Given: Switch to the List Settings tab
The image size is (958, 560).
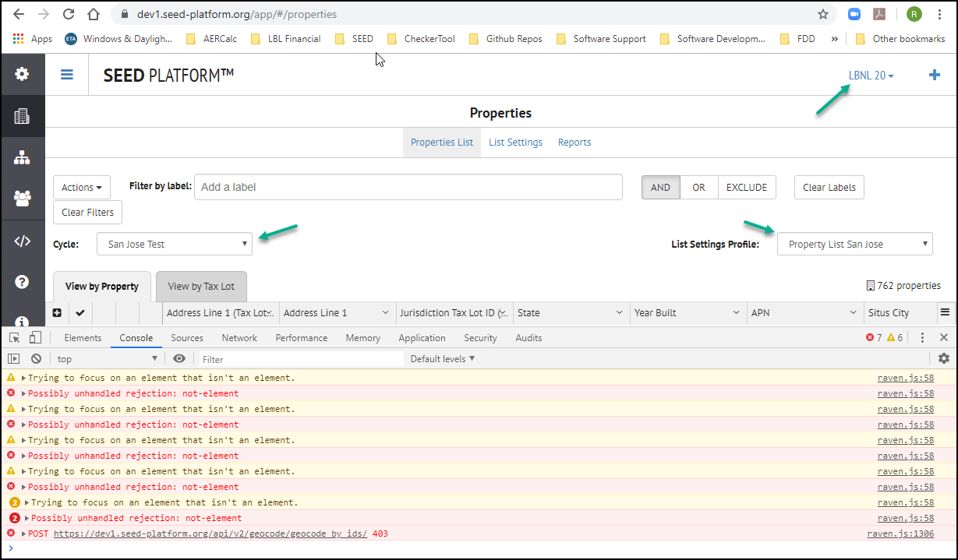Looking at the screenshot, I should click(x=517, y=142).
